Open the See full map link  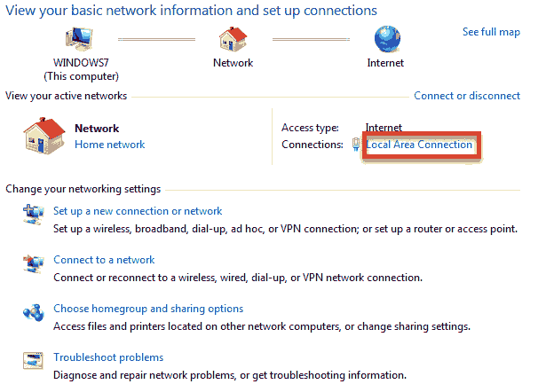tap(491, 32)
